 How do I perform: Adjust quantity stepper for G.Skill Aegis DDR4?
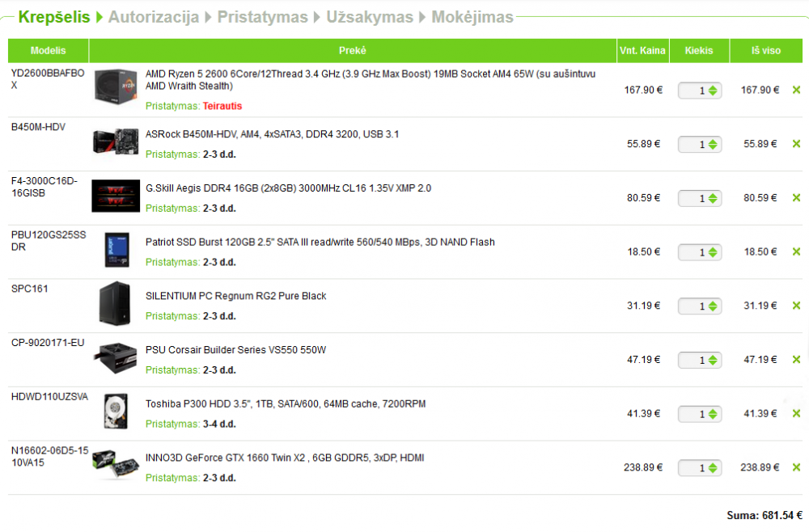pos(713,198)
